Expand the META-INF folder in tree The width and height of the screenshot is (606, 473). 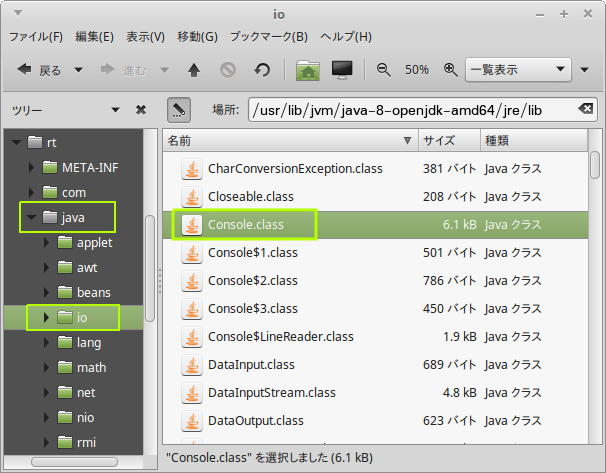coord(31,167)
